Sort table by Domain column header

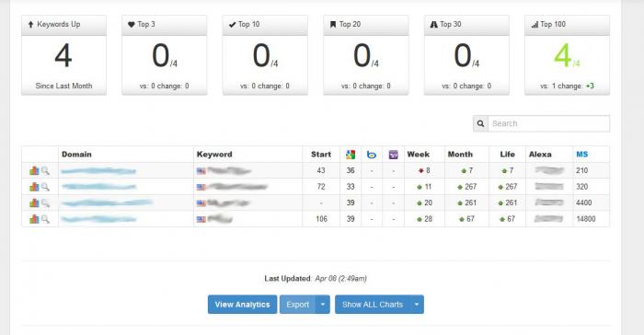[76, 155]
